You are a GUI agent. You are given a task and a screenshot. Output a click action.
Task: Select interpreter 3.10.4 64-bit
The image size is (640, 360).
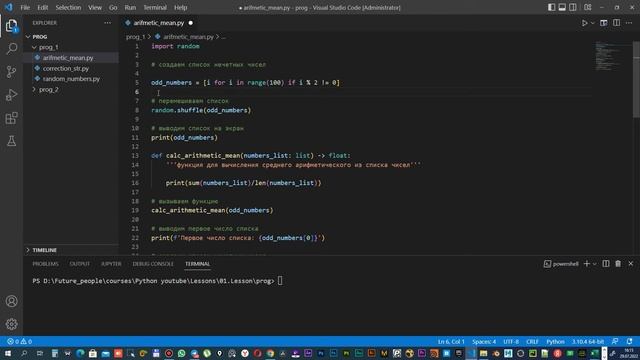coord(588,341)
